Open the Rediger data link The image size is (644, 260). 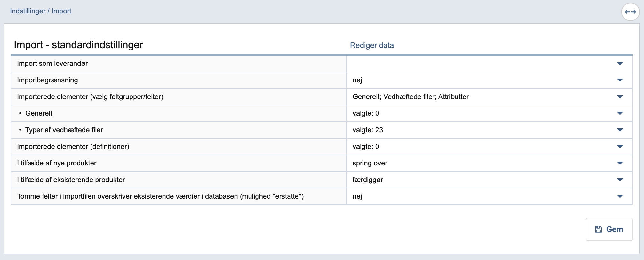tap(371, 45)
